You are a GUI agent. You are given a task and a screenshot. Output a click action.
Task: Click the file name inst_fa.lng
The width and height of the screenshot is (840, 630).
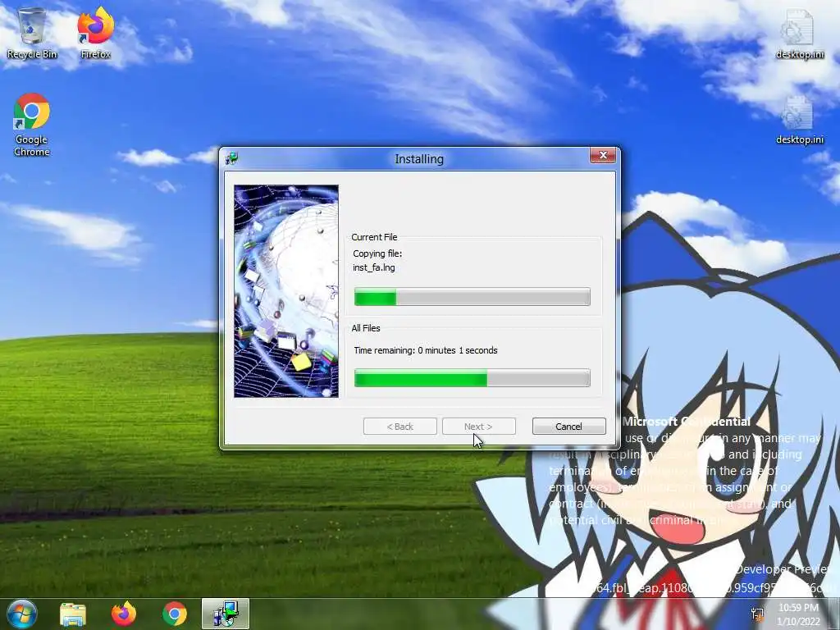[374, 267]
